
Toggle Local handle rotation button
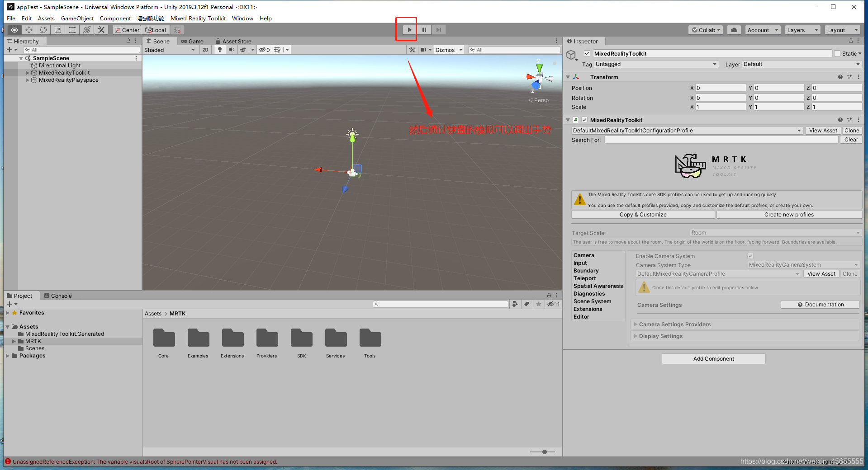pyautogui.click(x=156, y=30)
